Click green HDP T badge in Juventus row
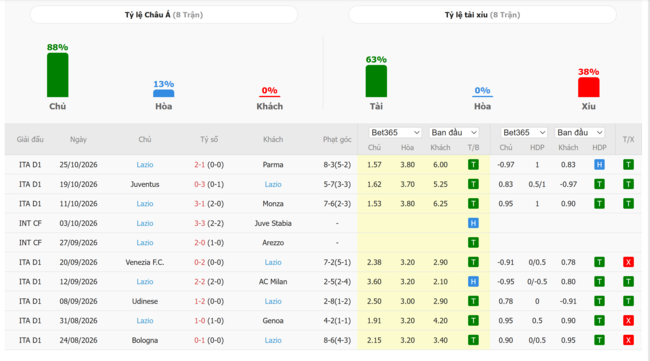This screenshot has height=361, width=650. point(599,184)
